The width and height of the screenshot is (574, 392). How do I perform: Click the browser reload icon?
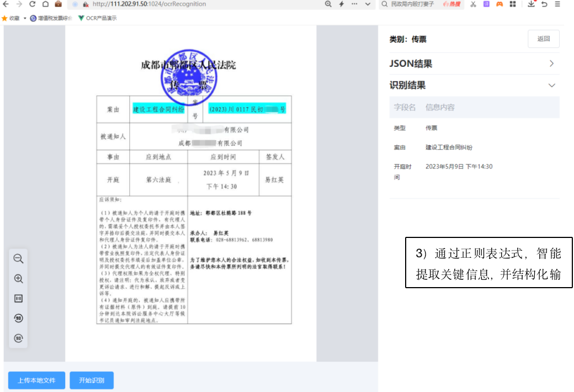(x=33, y=4)
